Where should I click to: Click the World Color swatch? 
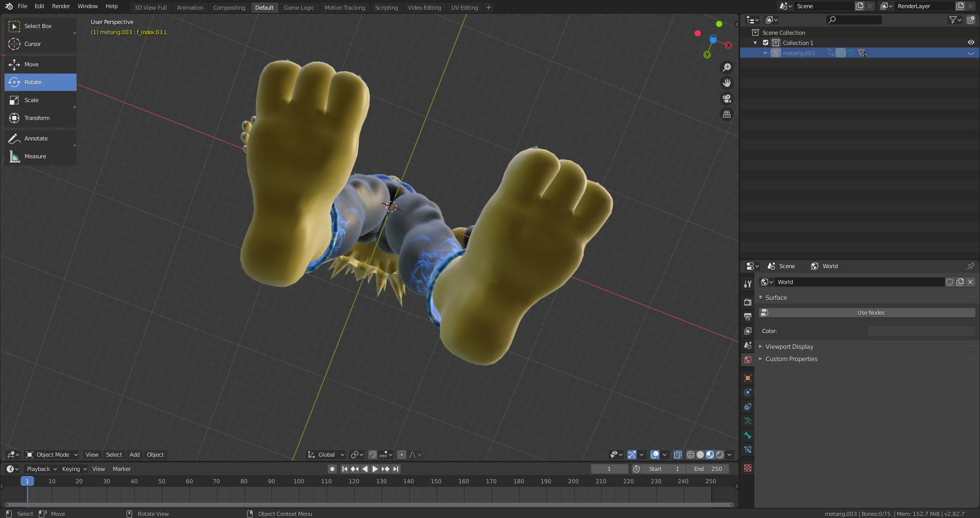(x=921, y=331)
